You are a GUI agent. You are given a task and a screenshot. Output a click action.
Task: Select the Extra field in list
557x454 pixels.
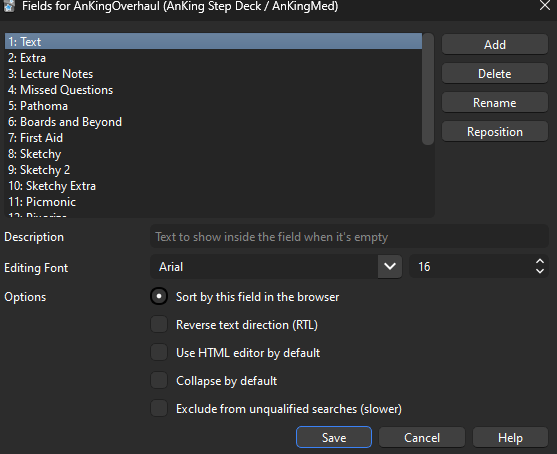(x=213, y=58)
